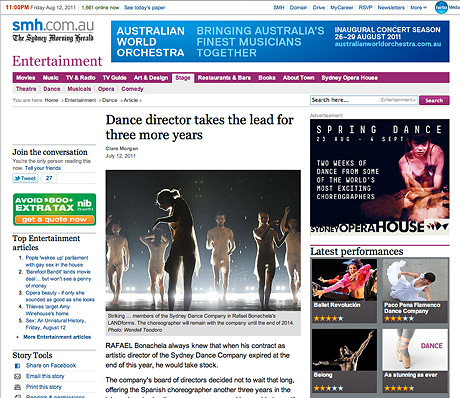Open the Musicals sub-navigation tab
Image resolution: width=460 pixels, height=398 pixels.
pyautogui.click(x=79, y=89)
